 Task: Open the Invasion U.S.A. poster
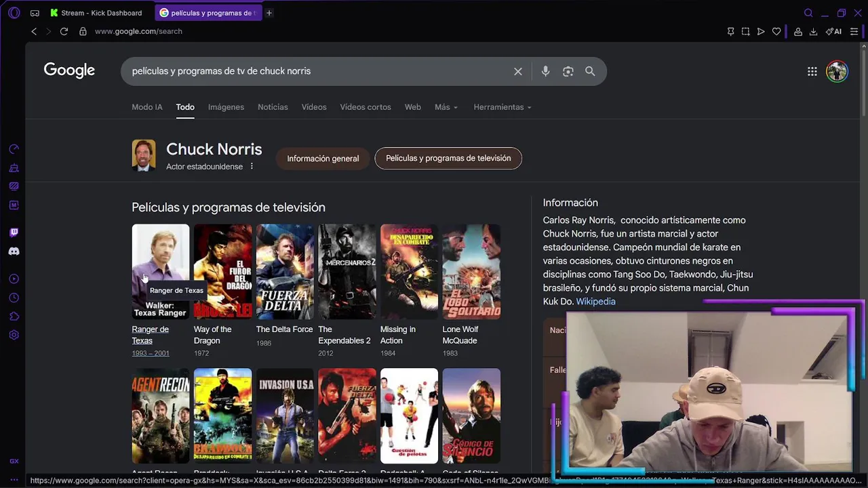(285, 415)
